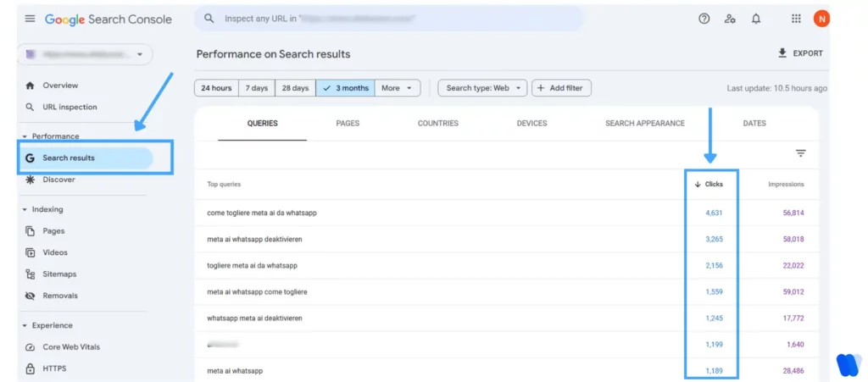
Task: Switch to the Pages tab
Action: (348, 124)
